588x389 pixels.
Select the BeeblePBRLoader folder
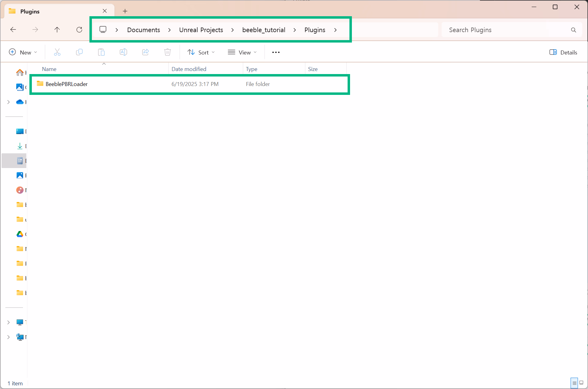click(x=66, y=84)
